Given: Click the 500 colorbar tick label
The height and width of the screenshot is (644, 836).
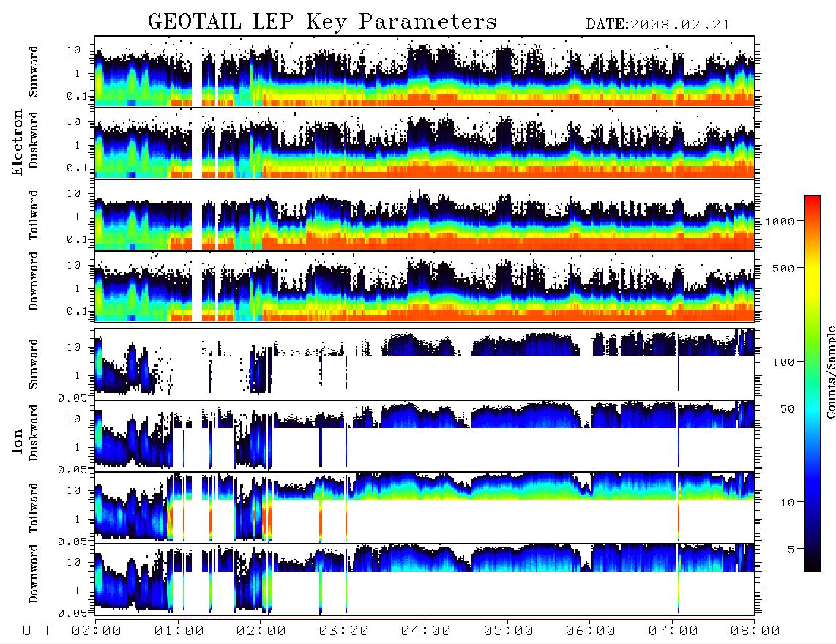Looking at the screenshot, I should click(x=783, y=268).
